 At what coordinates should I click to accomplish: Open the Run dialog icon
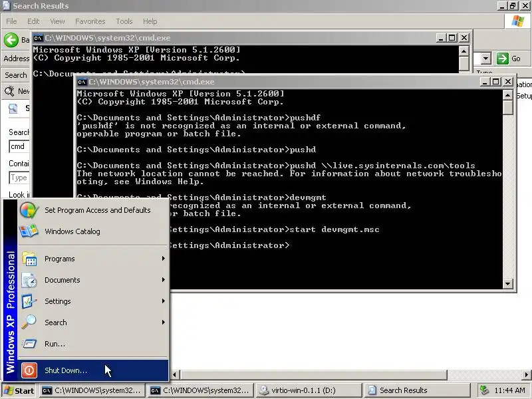coord(29,344)
